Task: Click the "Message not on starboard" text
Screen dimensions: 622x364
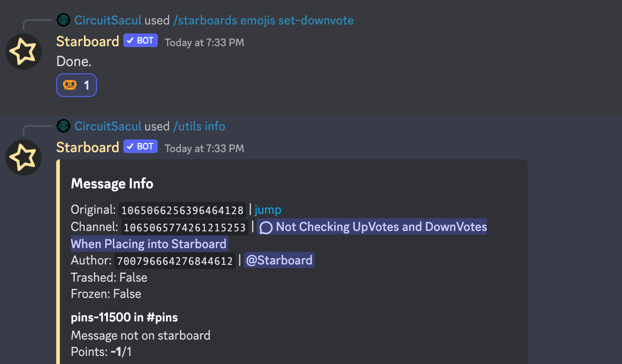Action: pyautogui.click(x=141, y=335)
